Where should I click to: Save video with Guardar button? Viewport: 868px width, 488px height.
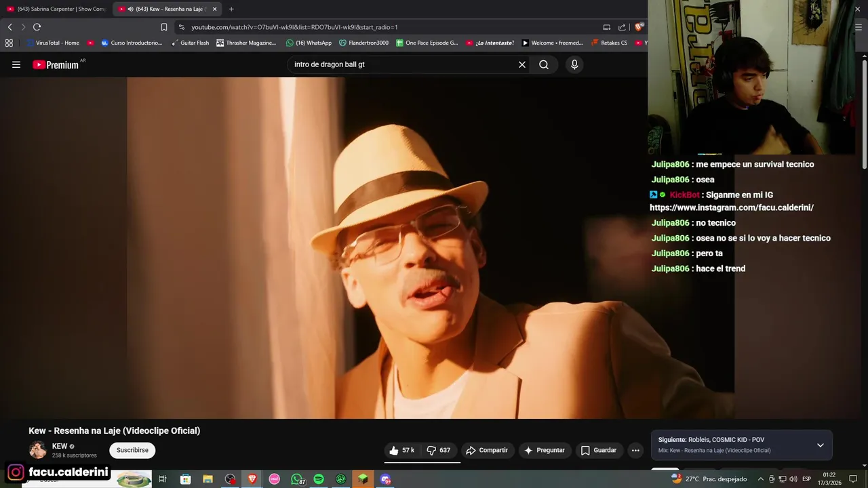pyautogui.click(x=599, y=450)
